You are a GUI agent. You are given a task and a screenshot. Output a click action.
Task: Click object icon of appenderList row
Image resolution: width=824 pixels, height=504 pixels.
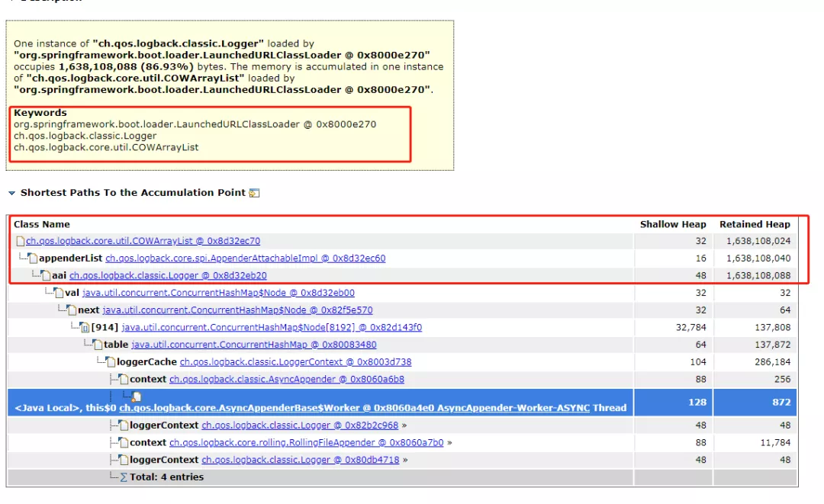click(33, 258)
